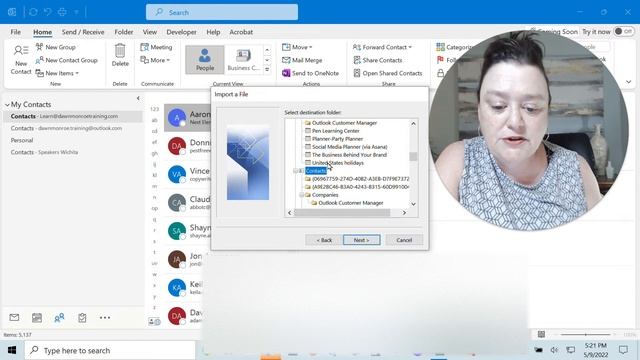
Task: Open More communicate options
Action: [155, 60]
